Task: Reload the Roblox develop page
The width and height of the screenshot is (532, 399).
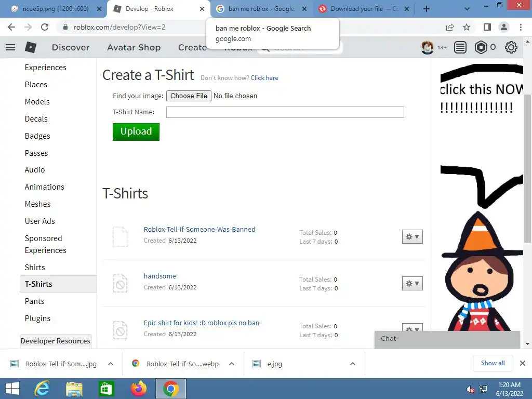Action: (45, 27)
